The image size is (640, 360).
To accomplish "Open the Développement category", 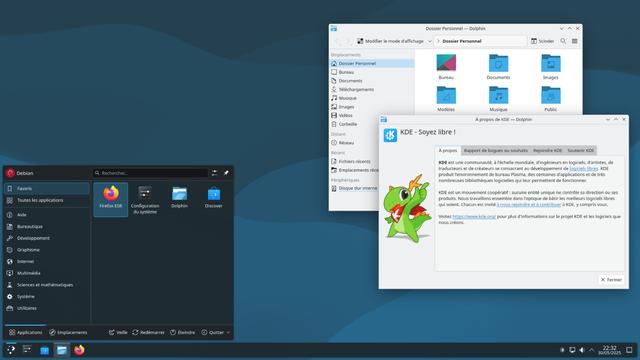I will (x=47, y=238).
